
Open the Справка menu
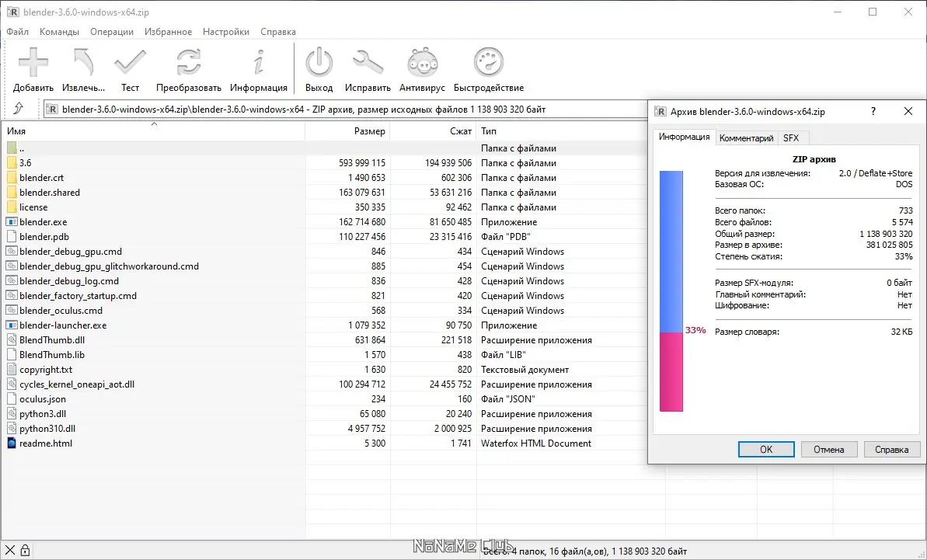point(278,32)
